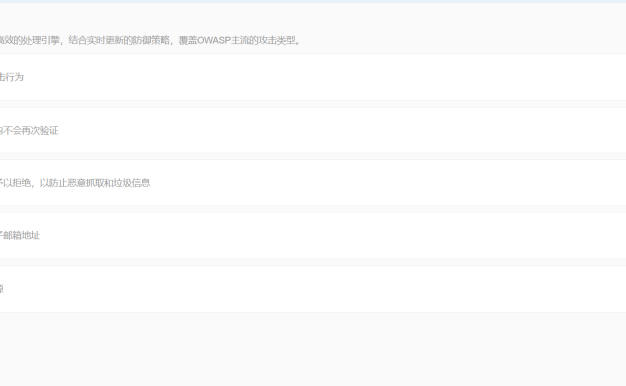Click the text 以防止恶意抓取和垃圾信息
Screen dimensions: 626x386
[x=95, y=183]
